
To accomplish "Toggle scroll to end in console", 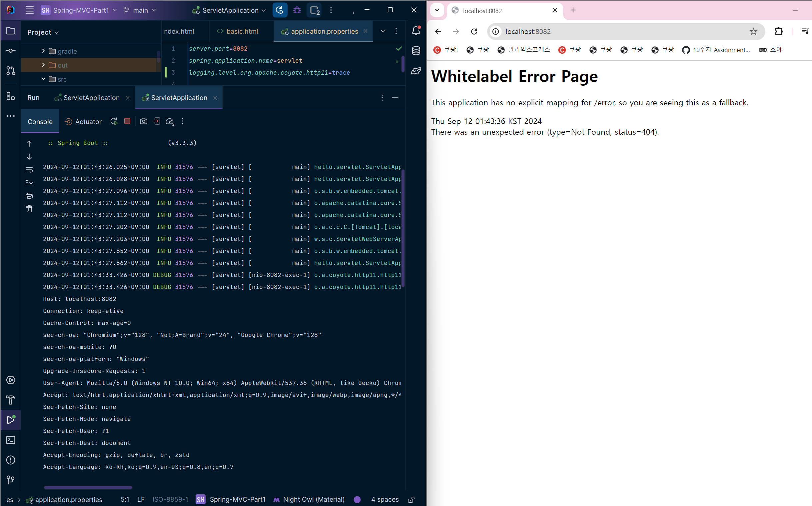I will (29, 182).
